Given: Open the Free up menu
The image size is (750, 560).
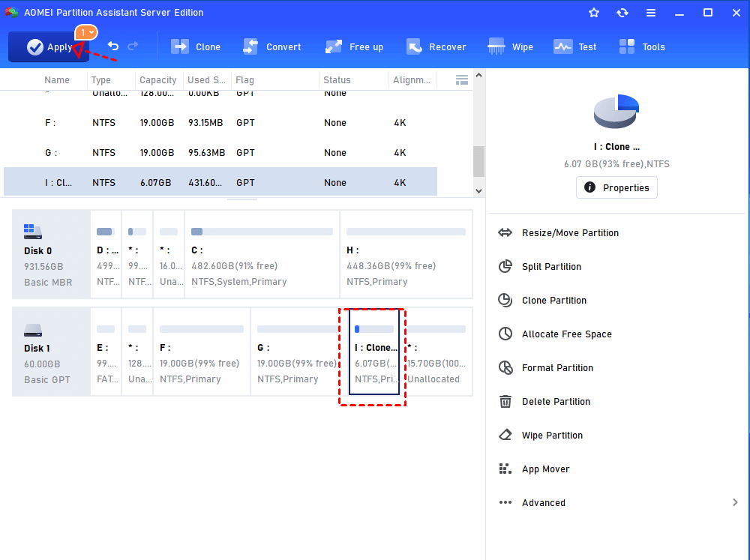Looking at the screenshot, I should coord(355,47).
